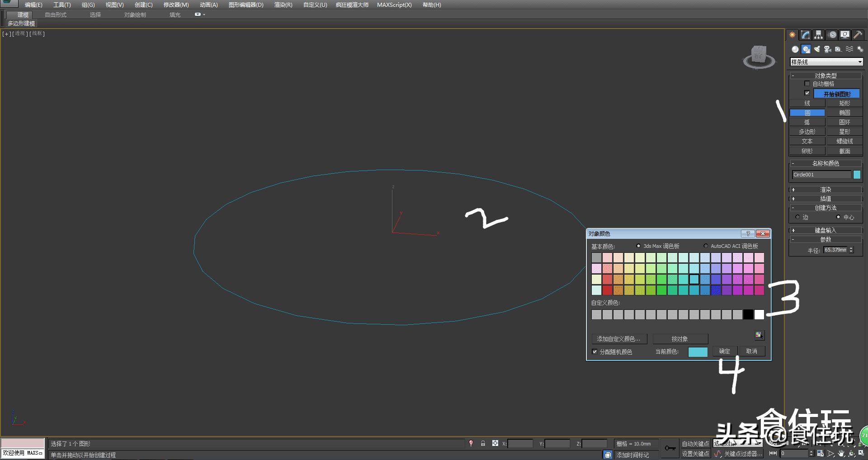This screenshot has width=868, height=460.
Task: Open the Modify tab in command panel
Action: [805, 35]
